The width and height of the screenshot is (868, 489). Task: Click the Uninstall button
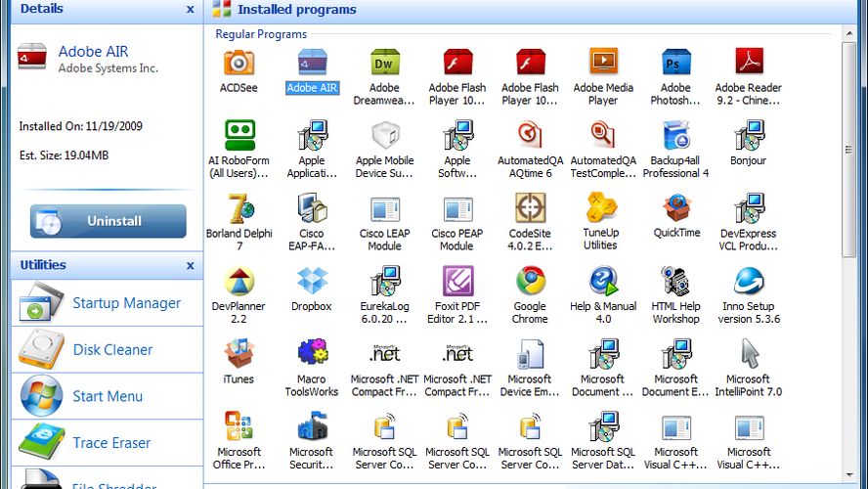coord(108,221)
